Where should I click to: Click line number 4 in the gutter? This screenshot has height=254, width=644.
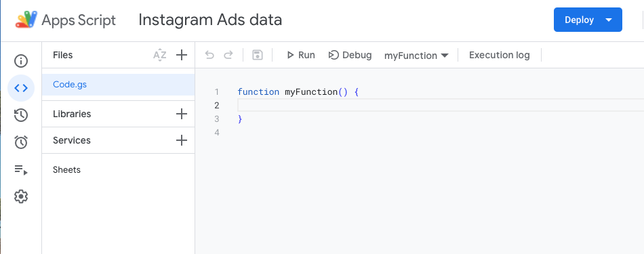[x=216, y=133]
